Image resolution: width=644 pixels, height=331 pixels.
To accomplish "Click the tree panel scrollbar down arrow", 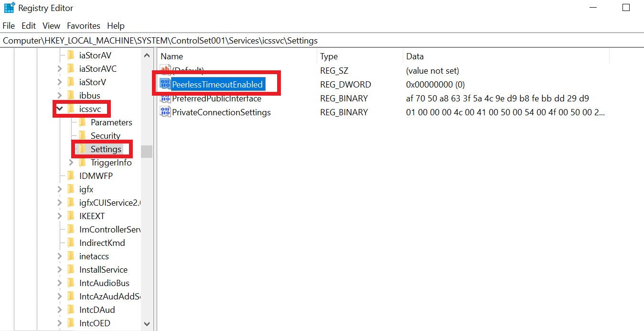I will click(x=147, y=323).
